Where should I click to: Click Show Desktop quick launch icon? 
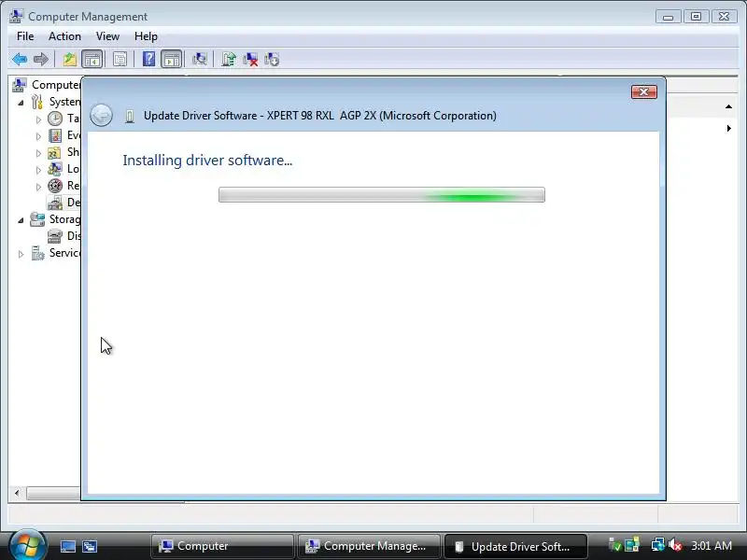tap(67, 546)
